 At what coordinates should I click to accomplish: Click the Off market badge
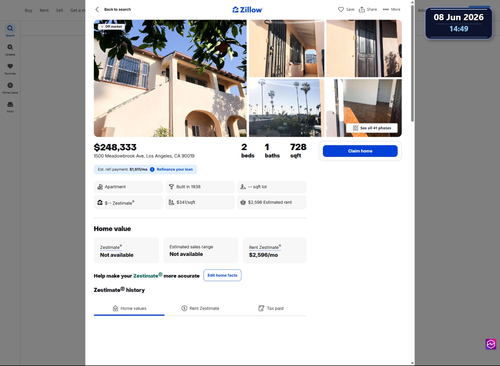point(111,26)
